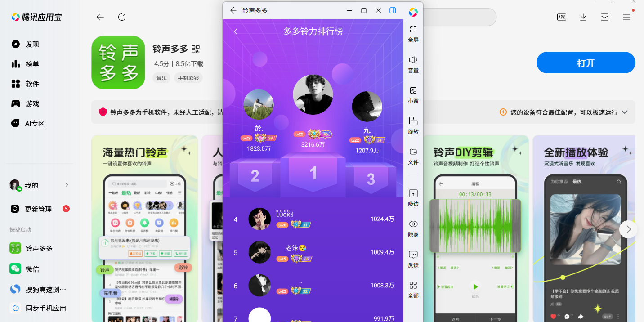Click 全屏 fullscreen tool in side panel
The image size is (644, 322).
click(x=413, y=34)
